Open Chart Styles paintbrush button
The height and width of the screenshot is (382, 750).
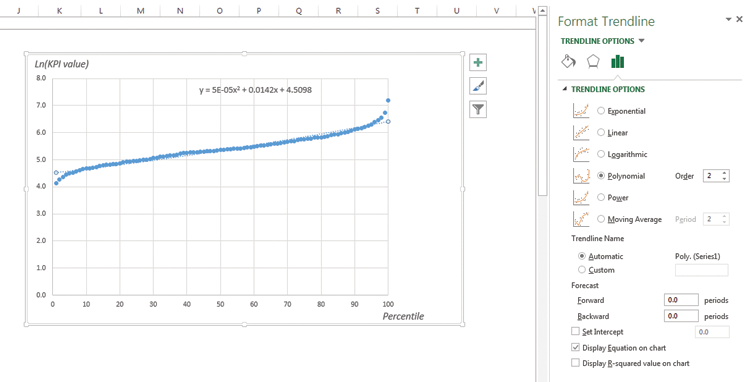point(478,86)
